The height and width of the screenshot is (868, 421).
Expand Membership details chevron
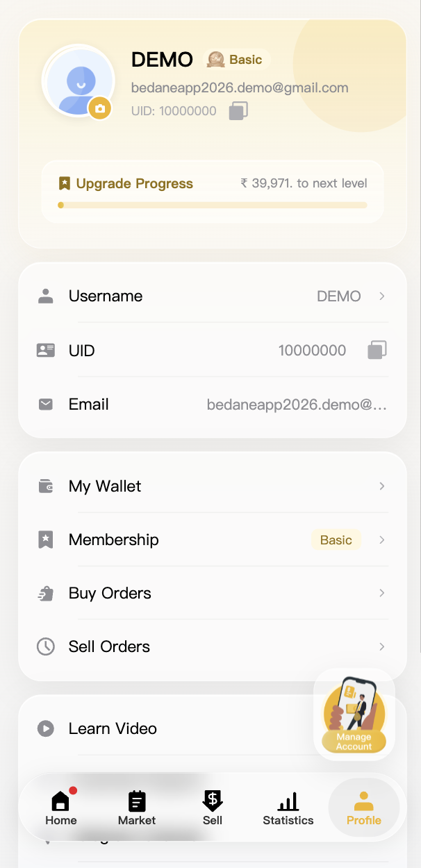pyautogui.click(x=382, y=540)
